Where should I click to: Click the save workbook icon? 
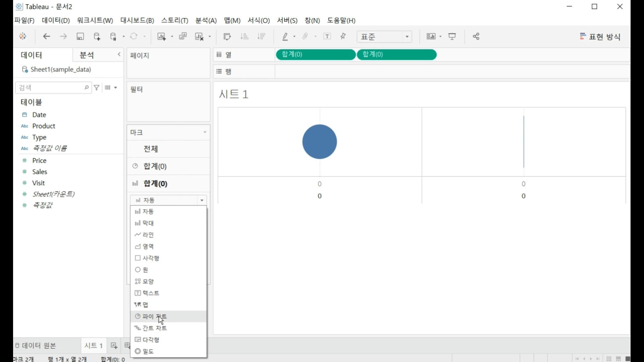coord(80,37)
